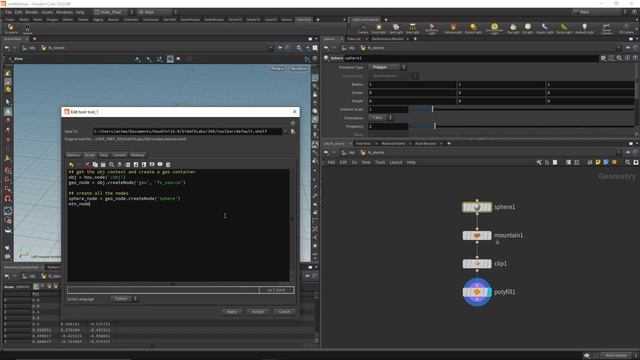640x360 pixels.
Task: Add a Stereo Camera from the shelf
Action: tap(607, 29)
